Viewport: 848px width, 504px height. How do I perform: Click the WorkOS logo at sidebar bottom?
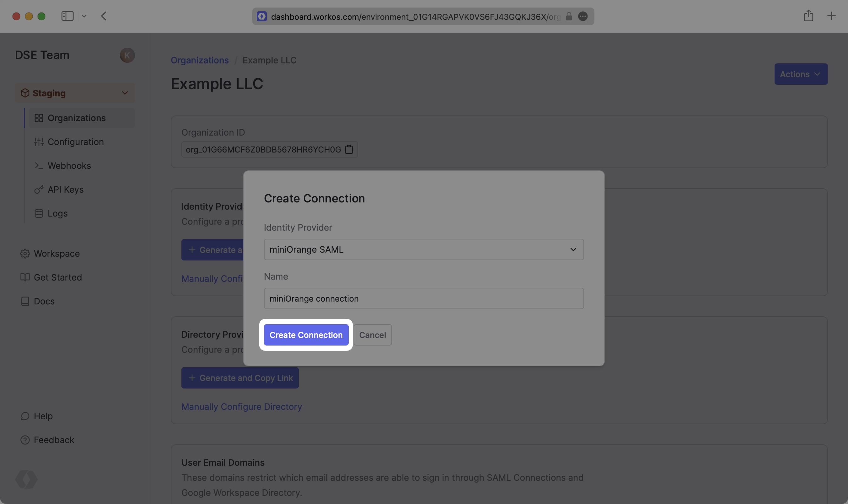coord(26,479)
